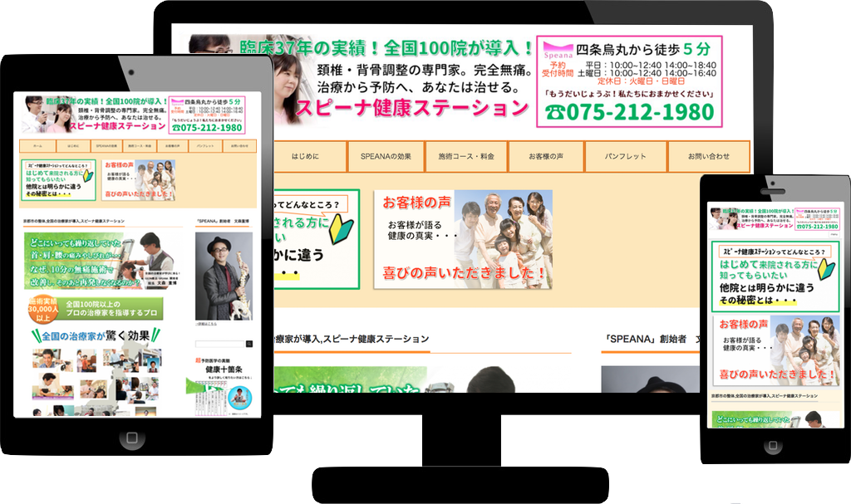851x504 pixels.
Task: Click 臨床37年の実績 headline on the desktop monitor
Action: (x=386, y=48)
